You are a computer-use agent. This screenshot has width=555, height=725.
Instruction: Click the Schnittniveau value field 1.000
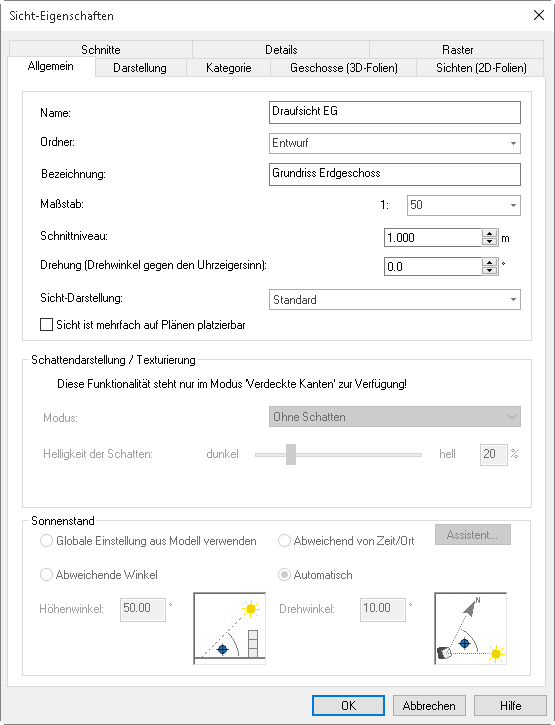[433, 238]
